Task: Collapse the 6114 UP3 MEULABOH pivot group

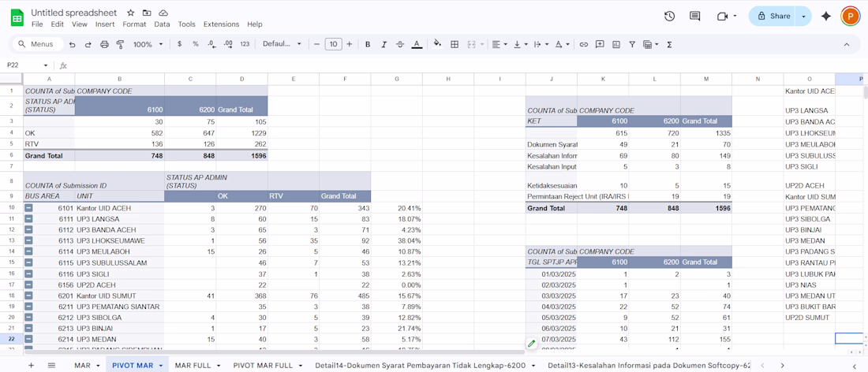Action: (28, 251)
